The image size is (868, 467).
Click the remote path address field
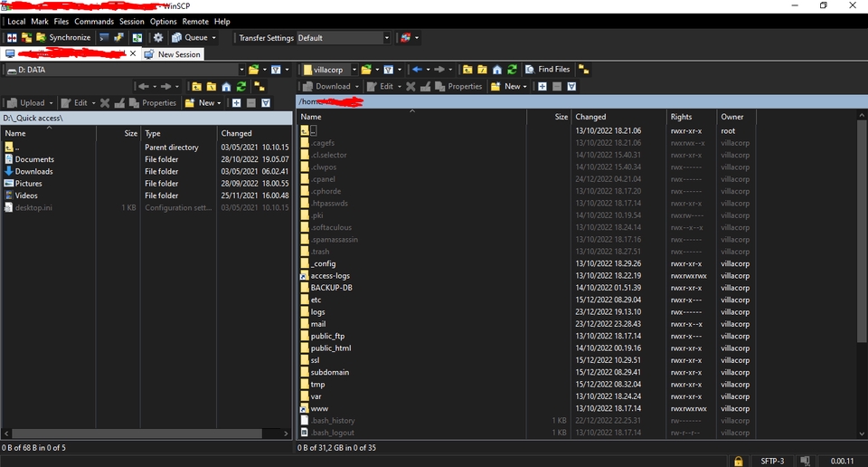pyautogui.click(x=581, y=102)
